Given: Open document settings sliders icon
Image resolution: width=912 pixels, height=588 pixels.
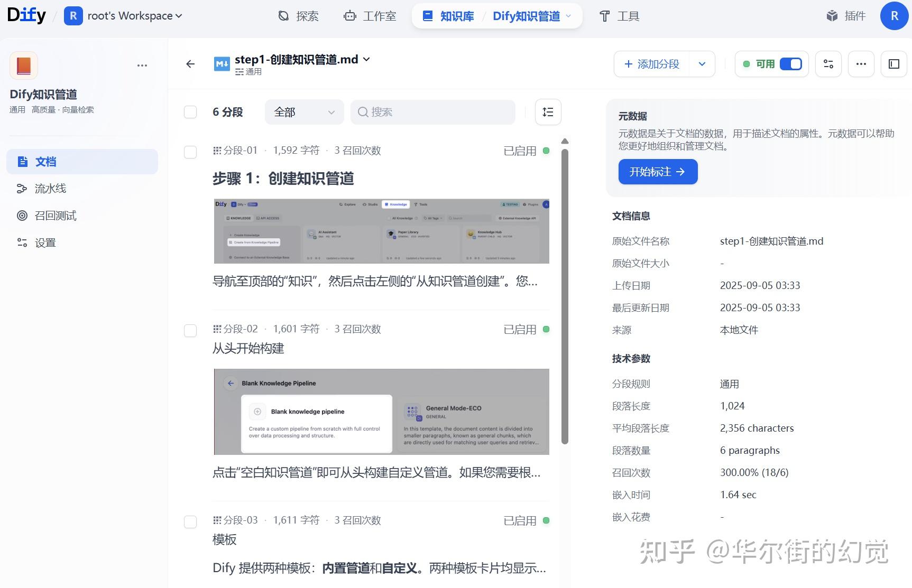Looking at the screenshot, I should point(828,64).
